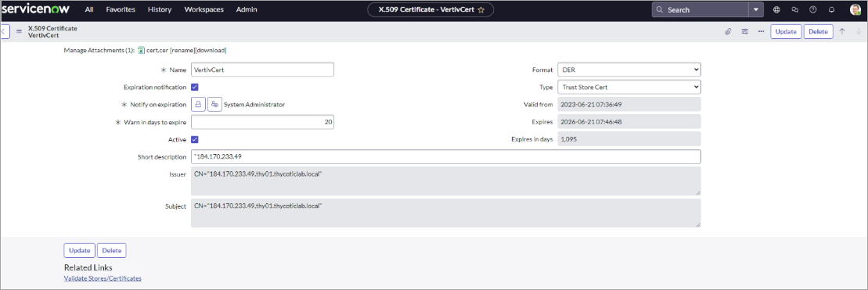Open the Format dropdown showing DER
868x290 pixels.
[x=628, y=70]
